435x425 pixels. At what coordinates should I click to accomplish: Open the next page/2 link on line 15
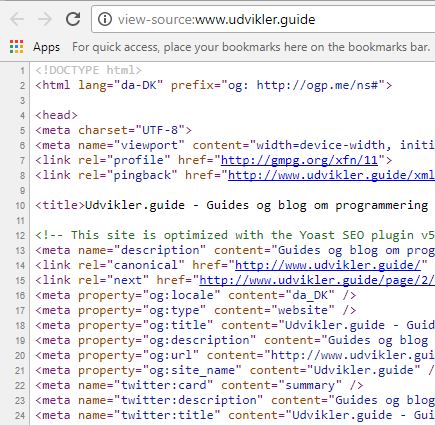click(x=317, y=280)
